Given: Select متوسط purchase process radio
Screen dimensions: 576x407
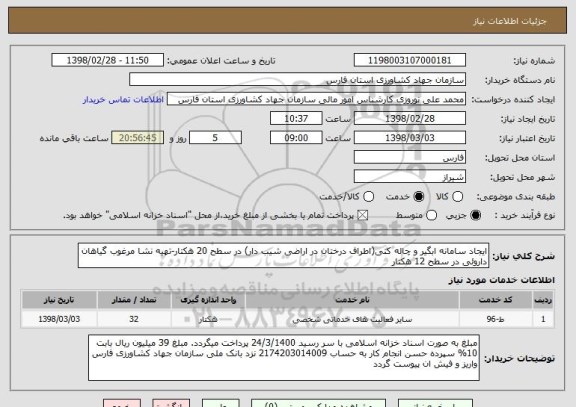Looking at the screenshot, I should click(x=431, y=215).
